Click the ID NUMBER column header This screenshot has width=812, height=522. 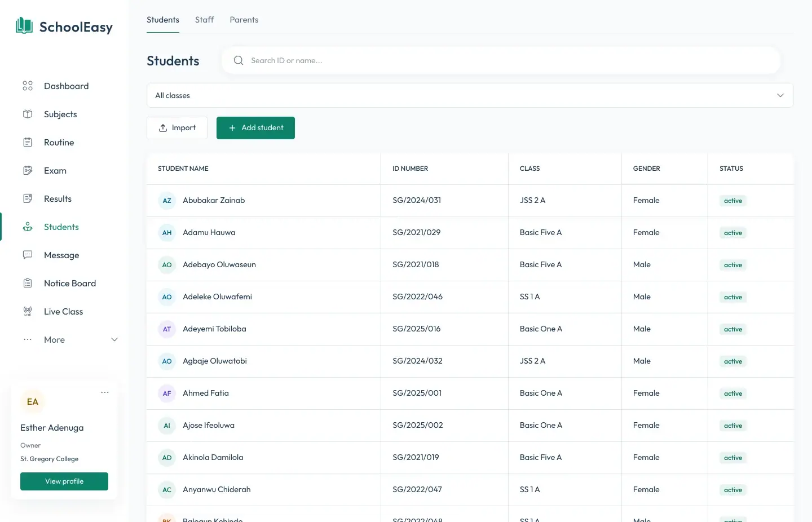pos(411,169)
